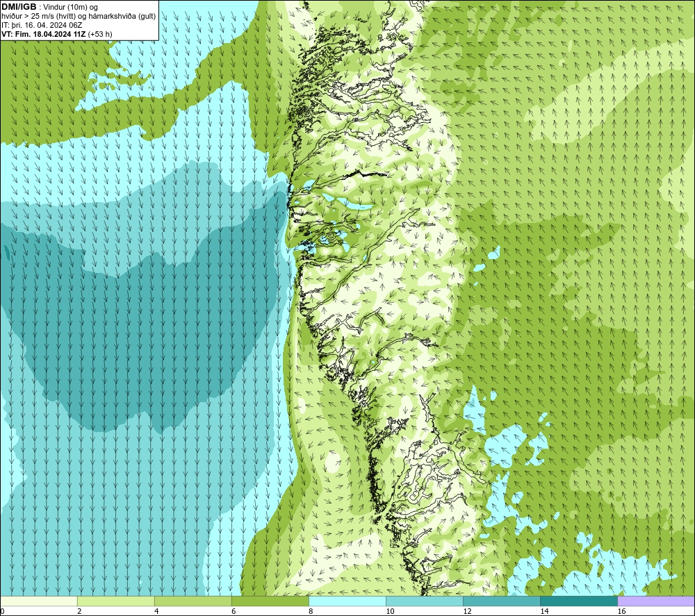Click the '6' scale label
The image size is (695, 616).
point(234,611)
